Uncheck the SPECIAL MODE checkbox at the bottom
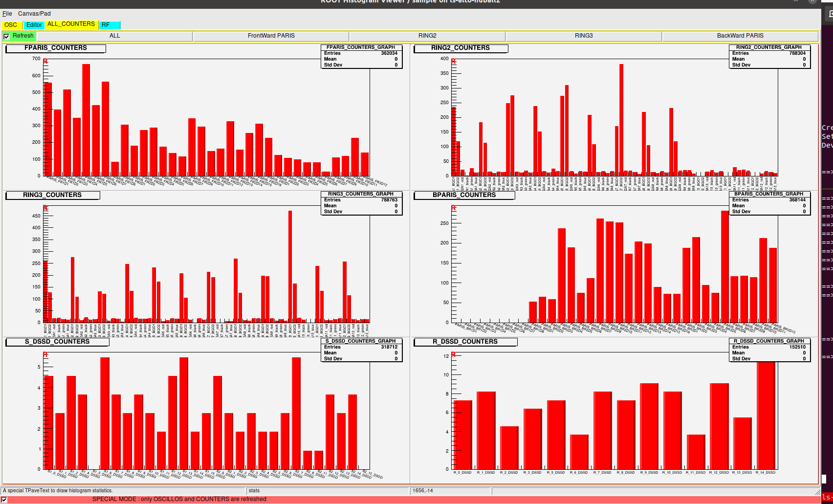The width and height of the screenshot is (833, 504). pos(4,500)
